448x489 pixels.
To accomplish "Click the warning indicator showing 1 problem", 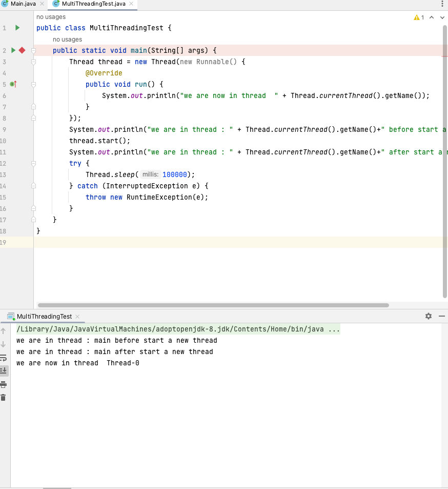I will pyautogui.click(x=419, y=17).
